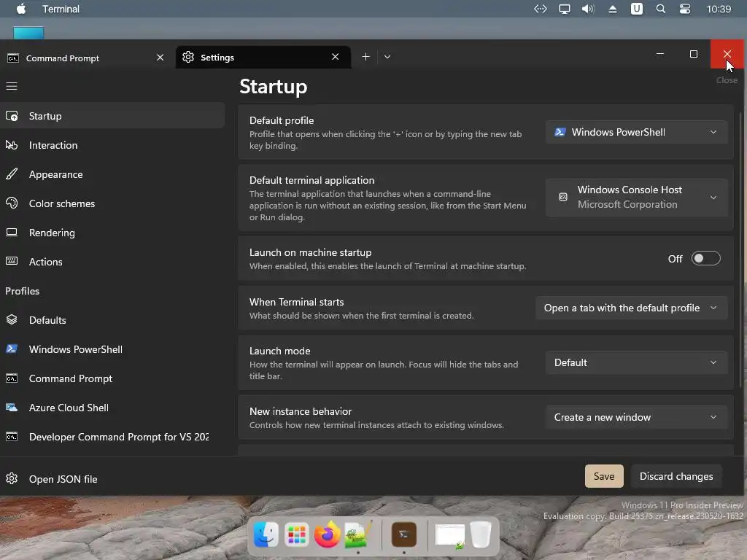Viewport: 747px width, 560px height.
Task: Click the Appearance brush icon
Action: pyautogui.click(x=12, y=174)
